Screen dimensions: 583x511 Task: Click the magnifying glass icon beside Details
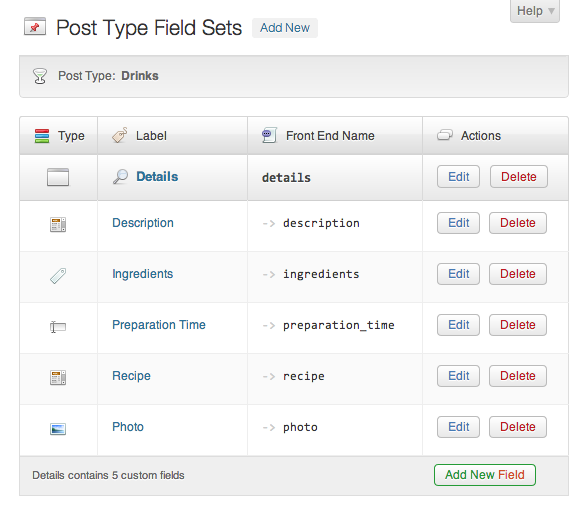tap(120, 177)
